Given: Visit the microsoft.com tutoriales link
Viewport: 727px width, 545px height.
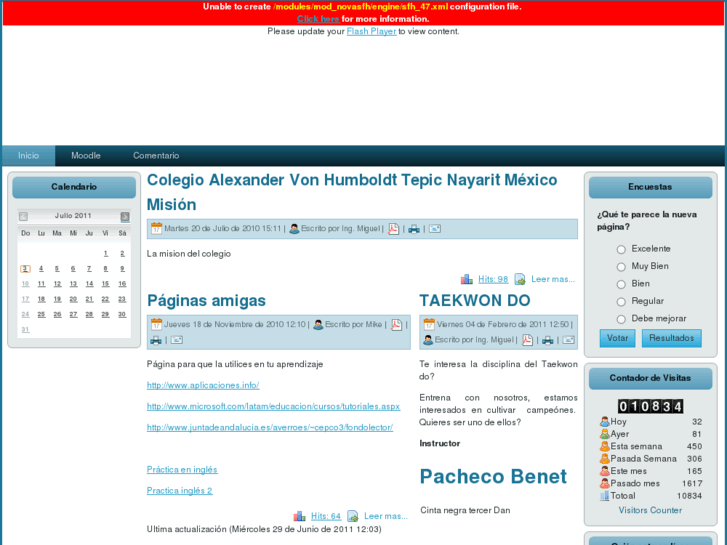Looking at the screenshot, I should (x=274, y=406).
